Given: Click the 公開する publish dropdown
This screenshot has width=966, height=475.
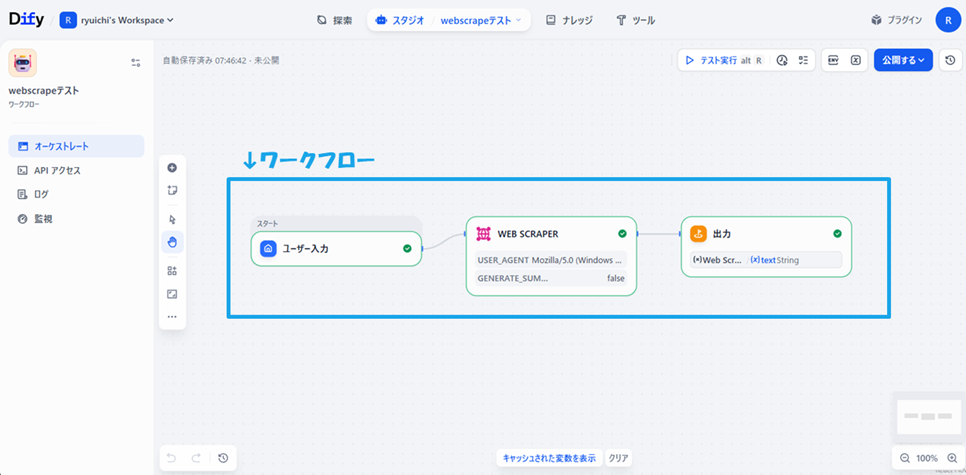Looking at the screenshot, I should [x=903, y=60].
